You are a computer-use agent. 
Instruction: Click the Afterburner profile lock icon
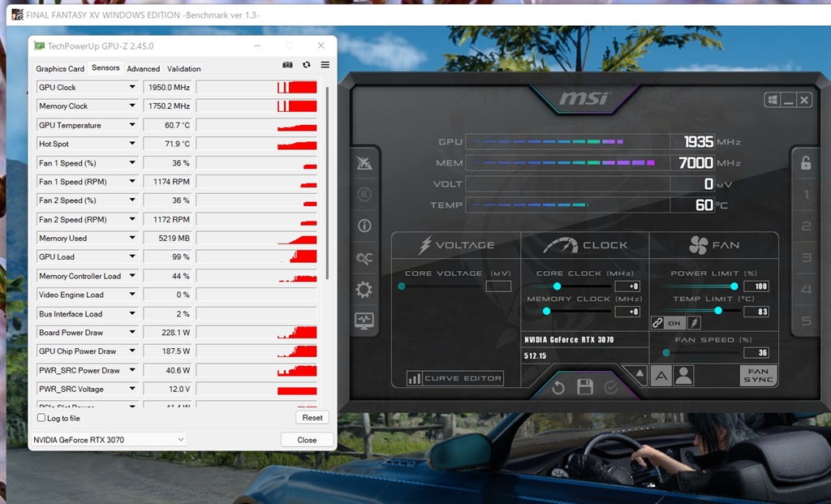(x=806, y=163)
